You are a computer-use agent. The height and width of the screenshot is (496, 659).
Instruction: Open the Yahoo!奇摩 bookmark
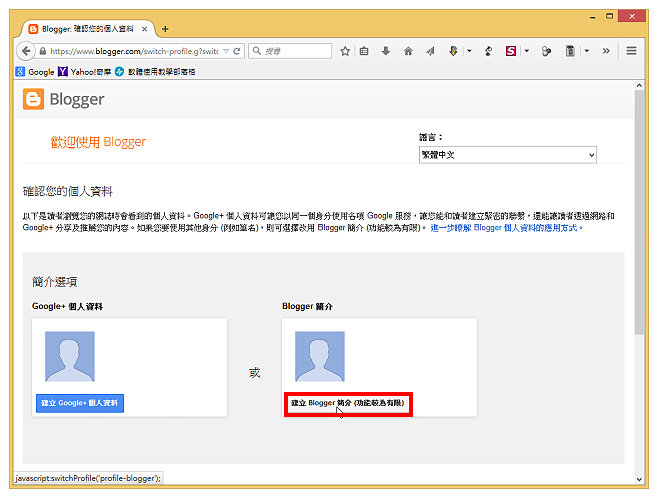(x=84, y=72)
